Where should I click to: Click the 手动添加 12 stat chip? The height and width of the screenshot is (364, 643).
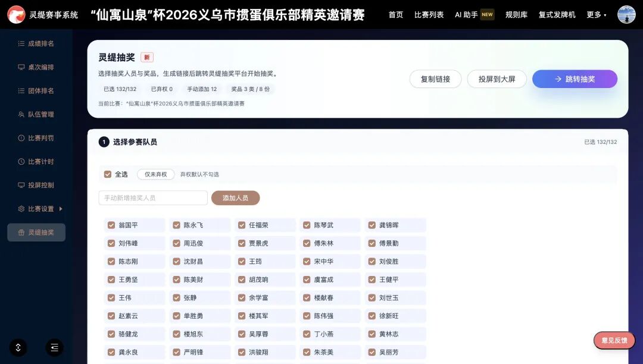point(202,89)
